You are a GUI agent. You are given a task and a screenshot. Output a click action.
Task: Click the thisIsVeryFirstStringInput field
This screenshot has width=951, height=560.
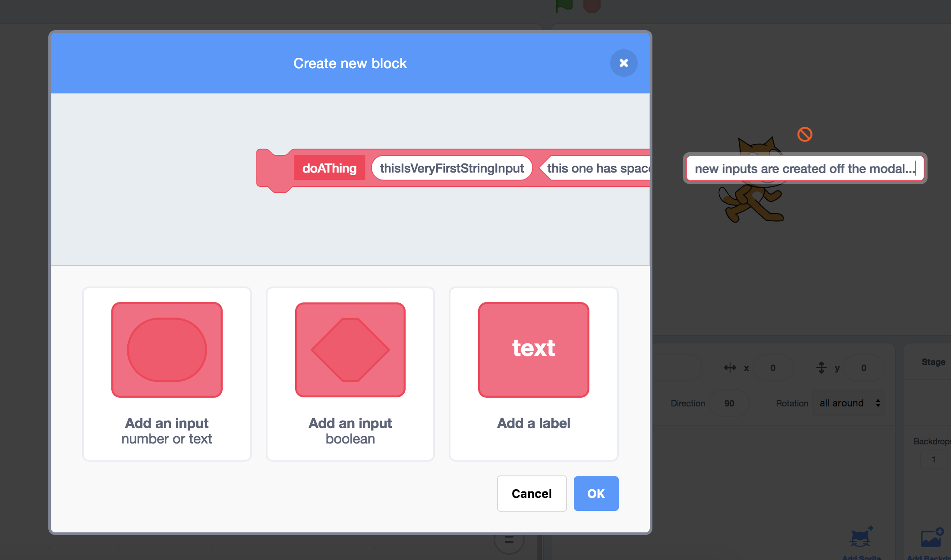pyautogui.click(x=452, y=168)
